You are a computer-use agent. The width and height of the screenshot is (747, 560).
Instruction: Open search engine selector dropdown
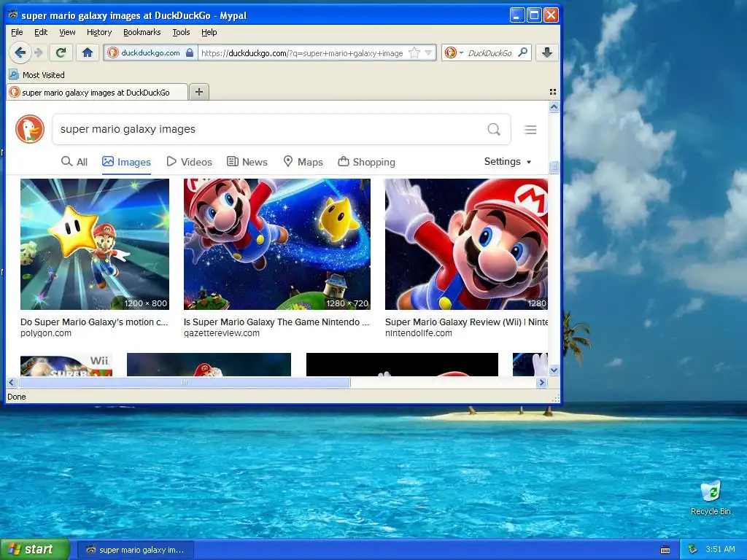454,52
